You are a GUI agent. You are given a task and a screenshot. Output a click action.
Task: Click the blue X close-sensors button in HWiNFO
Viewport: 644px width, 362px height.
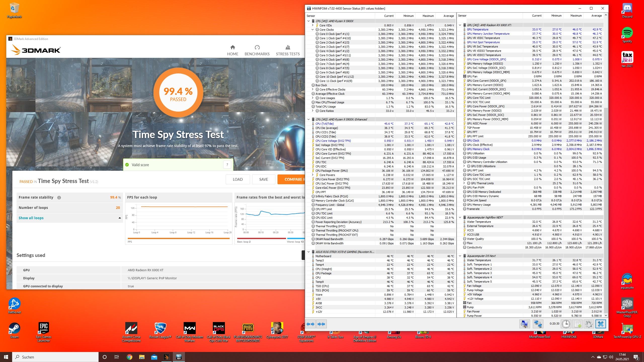click(x=600, y=324)
